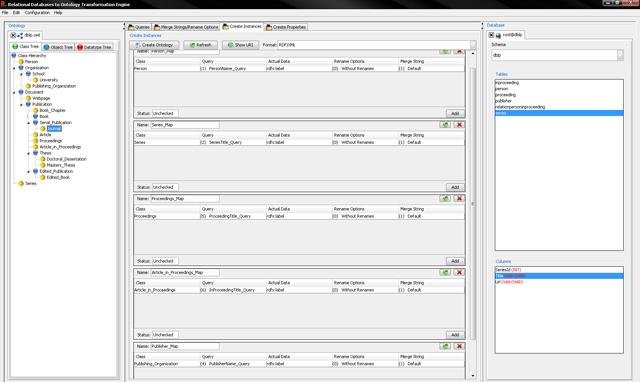Select Article_in_Proceedings in class tree

[x=60, y=147]
